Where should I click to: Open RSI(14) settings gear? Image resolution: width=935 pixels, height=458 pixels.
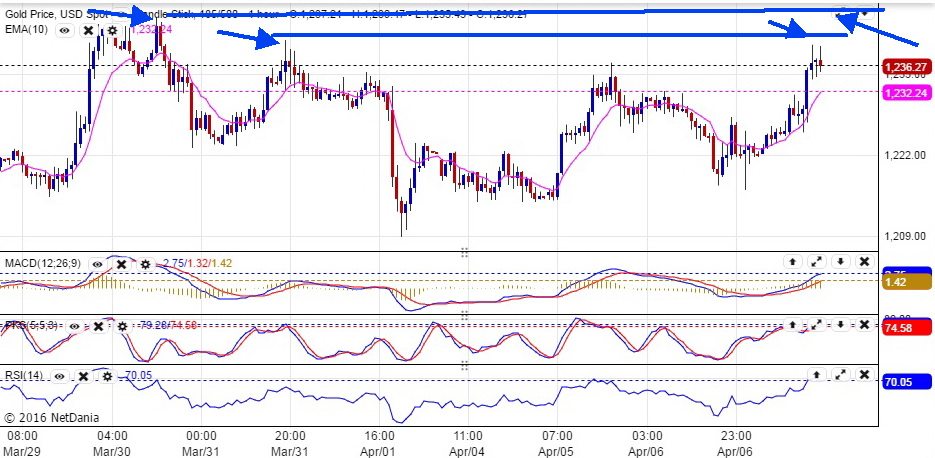coord(107,376)
